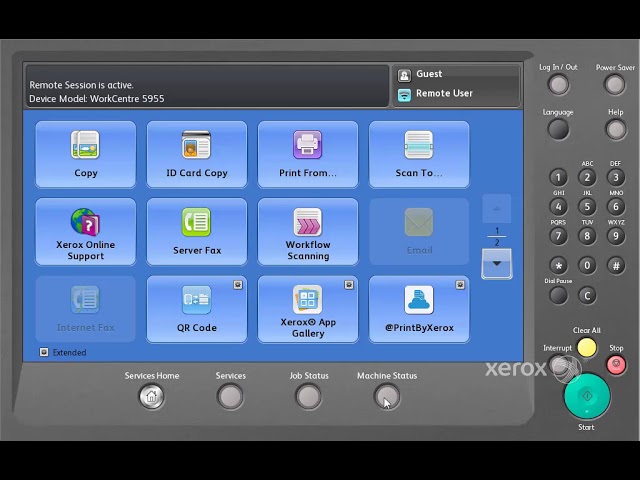
Task: Tap keypad digit 7 (PQRS)
Action: click(558, 236)
